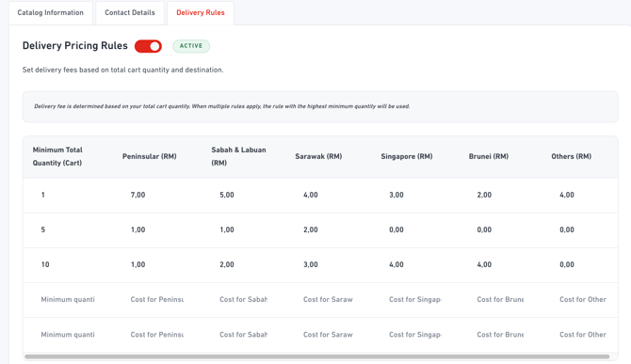Click first empty Cost for Peninsular field
Viewport: 631px width, 364px height.
[x=157, y=300]
